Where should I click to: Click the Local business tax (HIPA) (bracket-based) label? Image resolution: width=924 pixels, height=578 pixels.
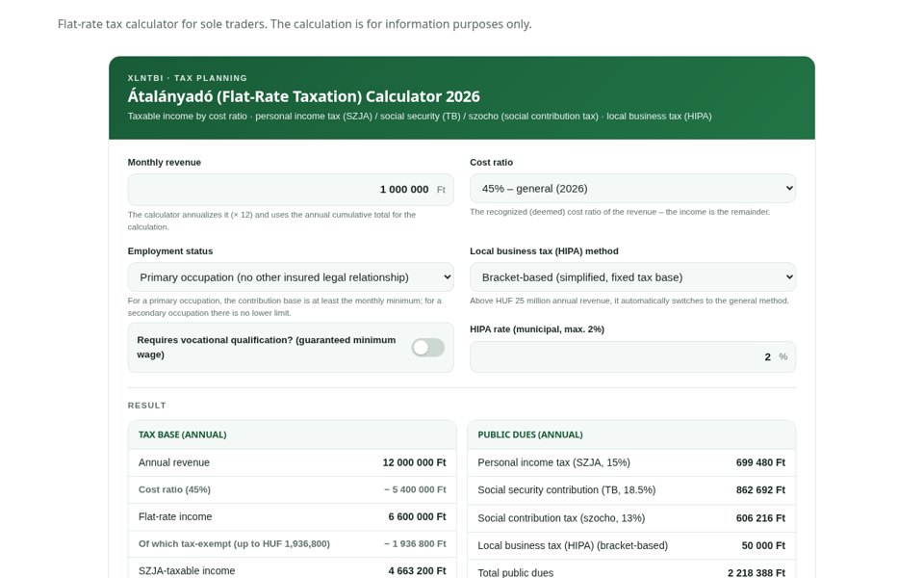tap(573, 545)
